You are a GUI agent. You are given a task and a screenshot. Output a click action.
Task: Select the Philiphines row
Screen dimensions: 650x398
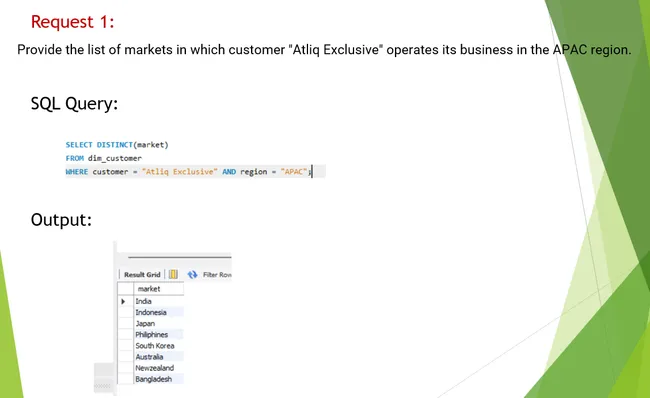[159, 335]
